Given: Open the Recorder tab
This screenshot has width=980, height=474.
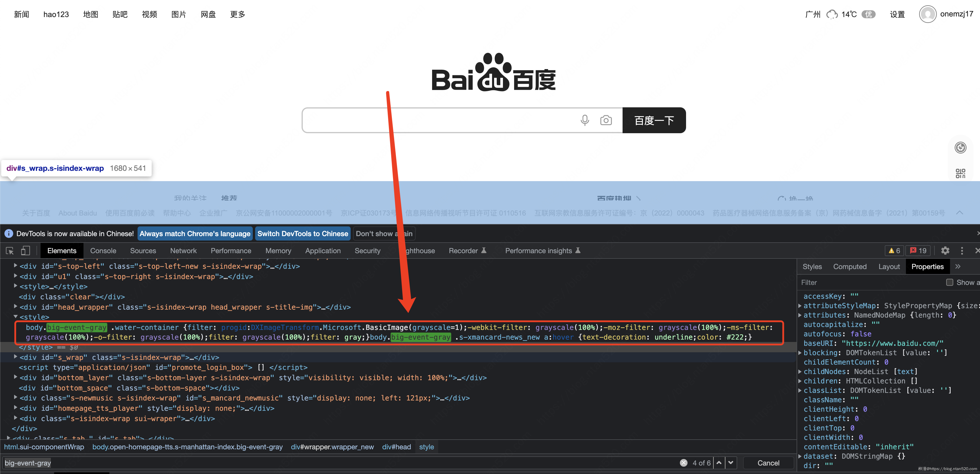Looking at the screenshot, I should [467, 251].
